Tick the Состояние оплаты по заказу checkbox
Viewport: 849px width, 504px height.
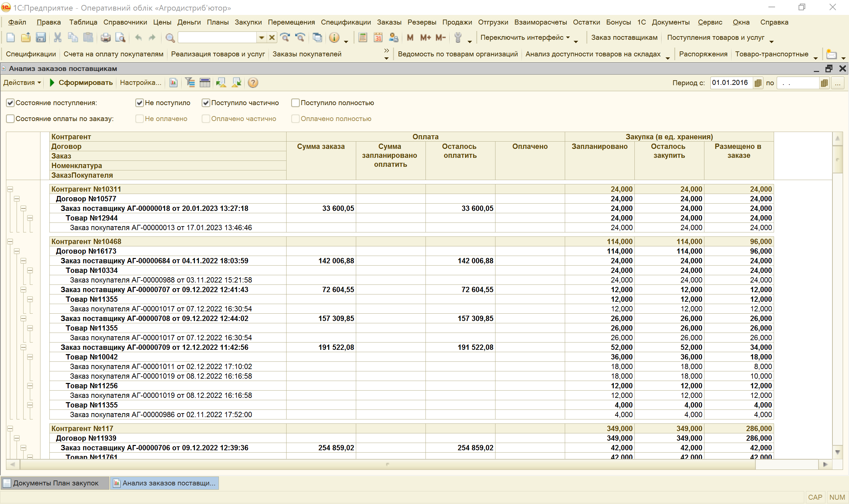[11, 119]
